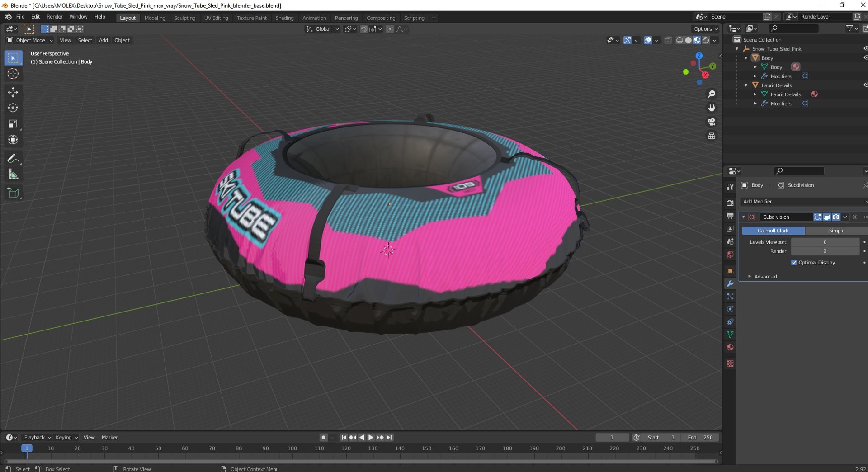Screen dimensions: 868x472
Task: Open the Texture properties checker tab
Action: (x=730, y=364)
